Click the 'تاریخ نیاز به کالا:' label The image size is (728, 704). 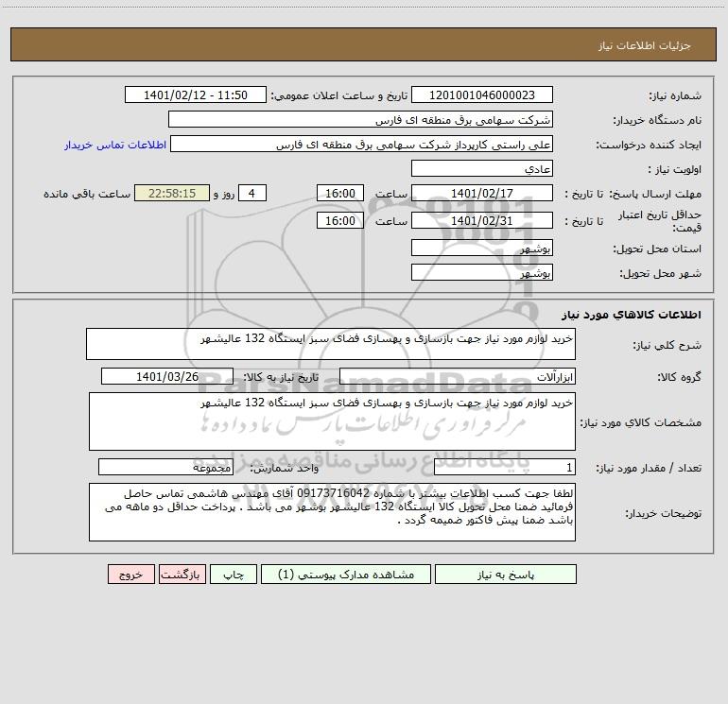[282, 377]
